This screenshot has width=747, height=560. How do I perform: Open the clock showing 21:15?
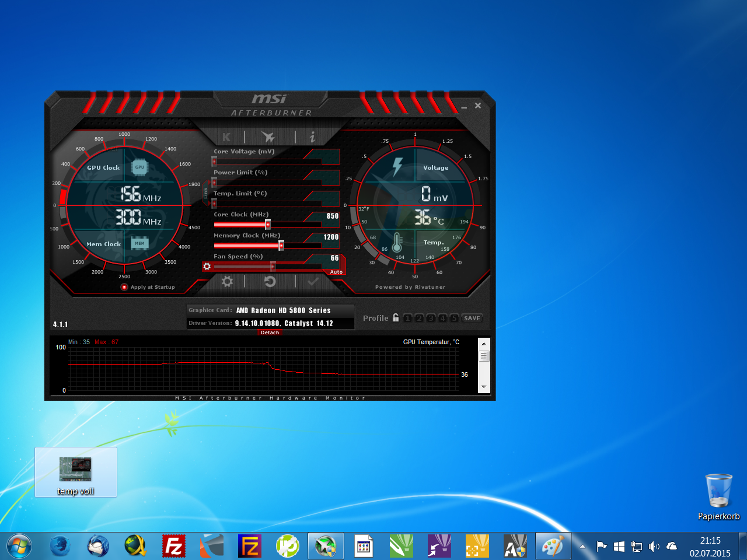[x=710, y=547]
